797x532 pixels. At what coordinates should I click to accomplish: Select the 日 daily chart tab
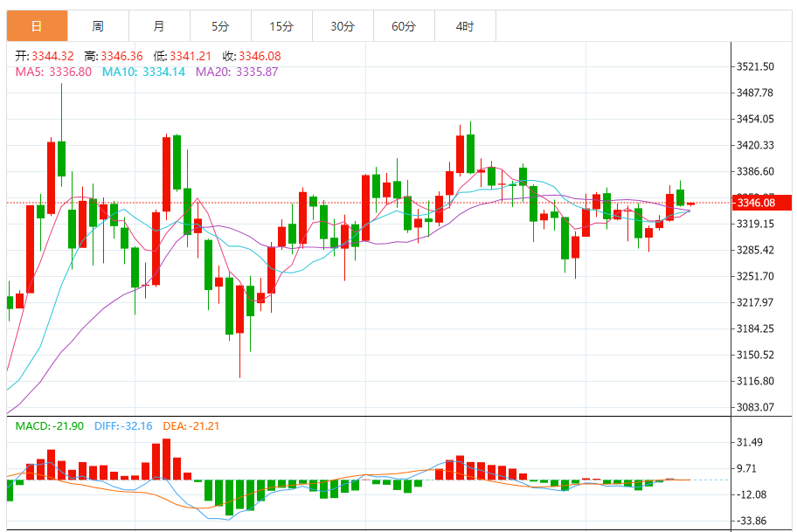click(37, 26)
